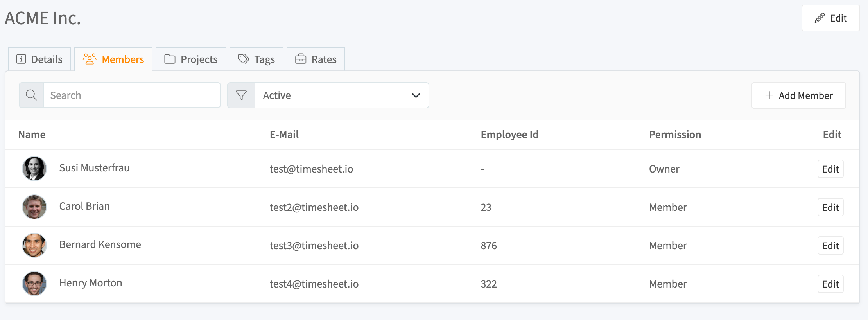Click the plus icon in Add Member
The image size is (868, 320).
[769, 95]
